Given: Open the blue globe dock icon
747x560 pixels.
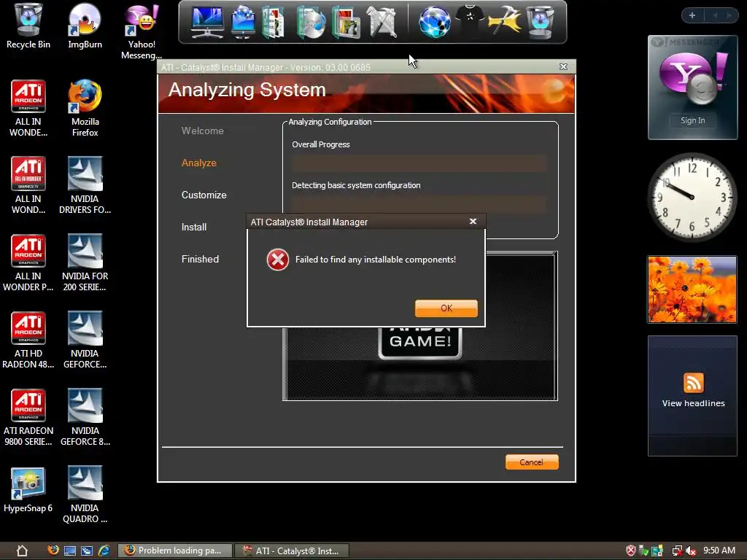Looking at the screenshot, I should click(x=434, y=22).
